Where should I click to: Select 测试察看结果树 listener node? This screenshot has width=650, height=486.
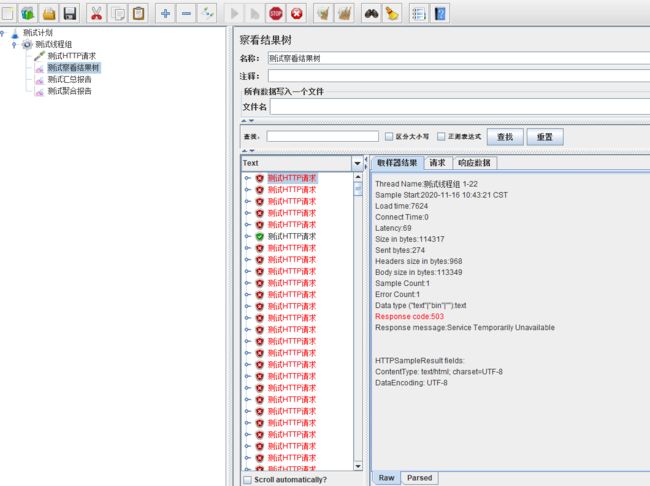pos(73,68)
